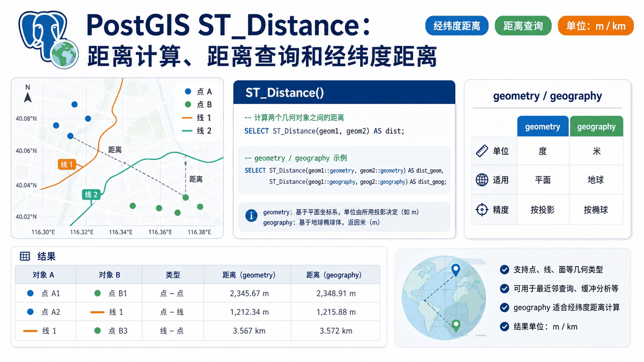Viewport: 644px width, 362px height.
Task: Click the green dot for 点 B in the legend
Action: [187, 105]
